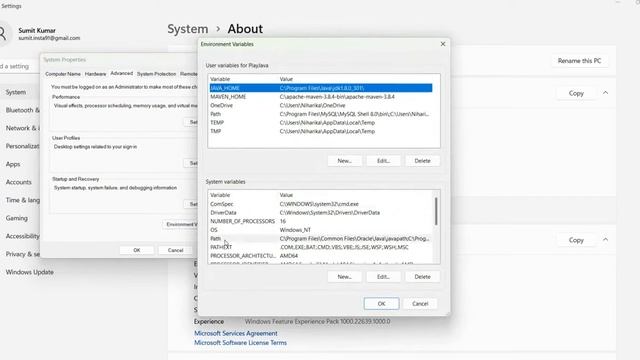
Task: Open Microsoft Services Agreement link
Action: (x=236, y=333)
